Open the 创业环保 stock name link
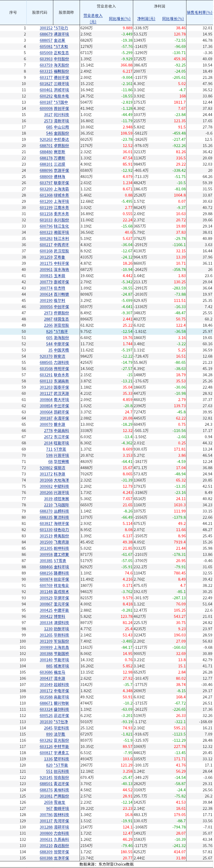This screenshot has width=214, height=868. coord(61,579)
